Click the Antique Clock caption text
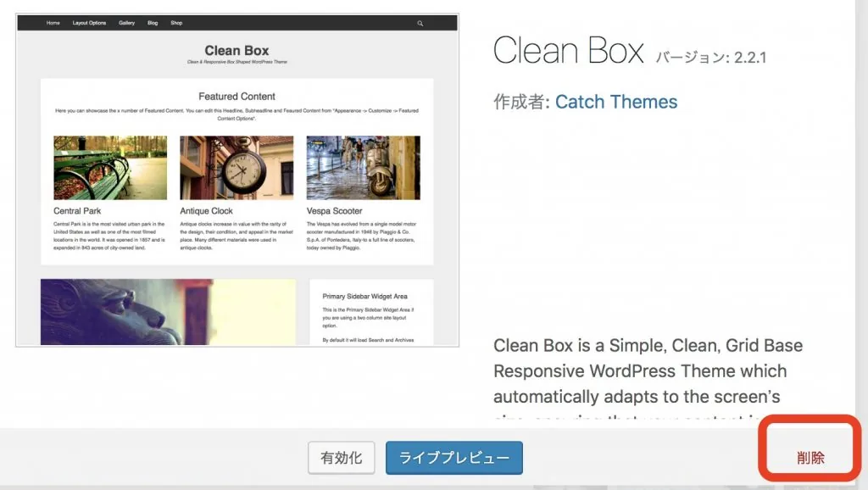The image size is (868, 490). (x=206, y=211)
